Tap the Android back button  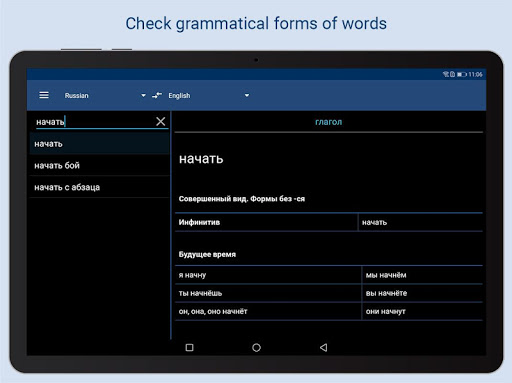tap(324, 348)
